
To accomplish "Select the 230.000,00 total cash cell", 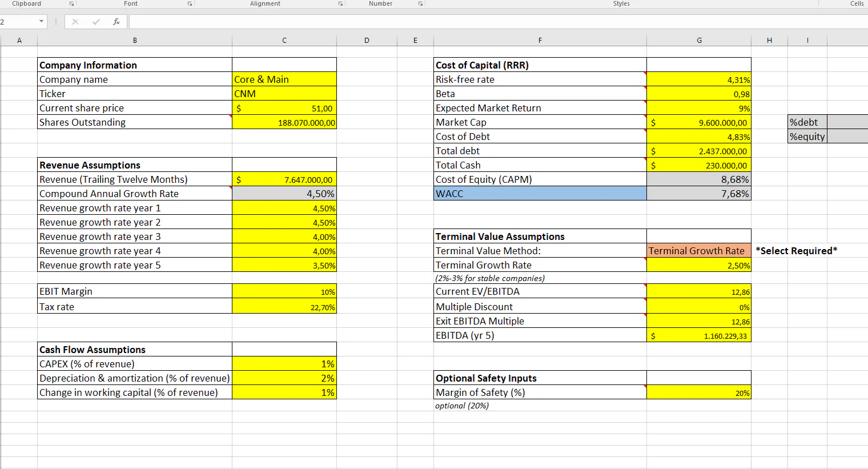I will coord(699,165).
